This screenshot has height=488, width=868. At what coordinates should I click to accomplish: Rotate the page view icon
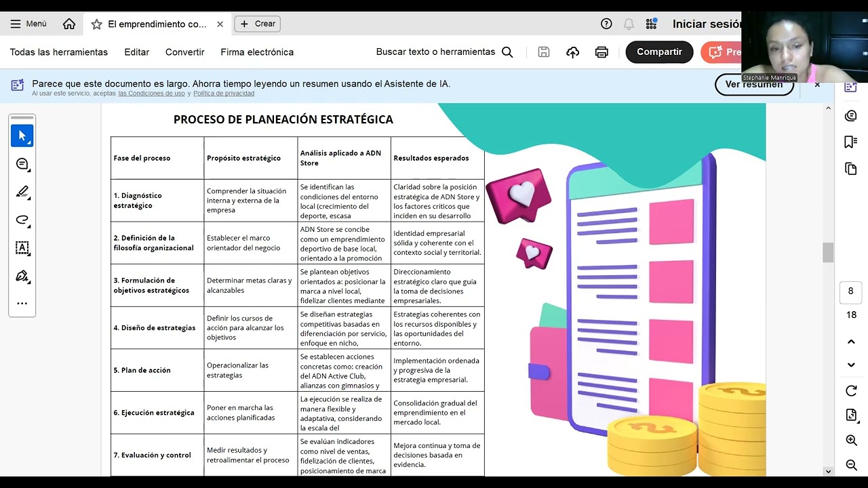(x=851, y=391)
